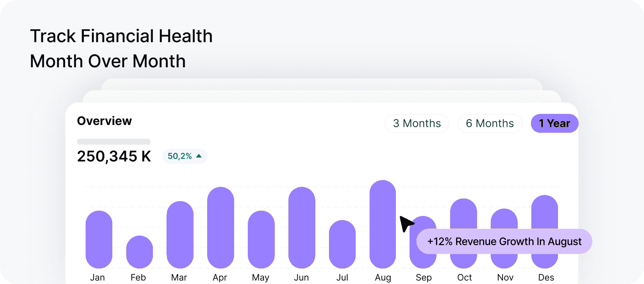
Task: Click the green up-arrow trend icon
Action: click(199, 156)
